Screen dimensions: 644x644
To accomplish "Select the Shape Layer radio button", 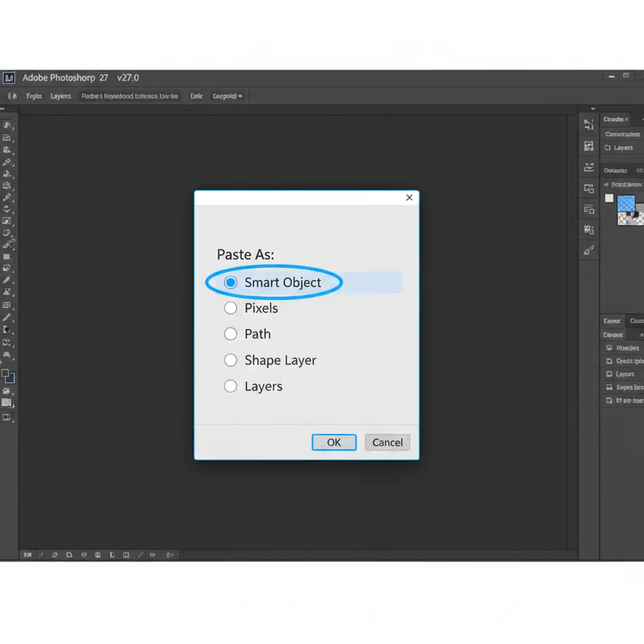I will pos(231,360).
